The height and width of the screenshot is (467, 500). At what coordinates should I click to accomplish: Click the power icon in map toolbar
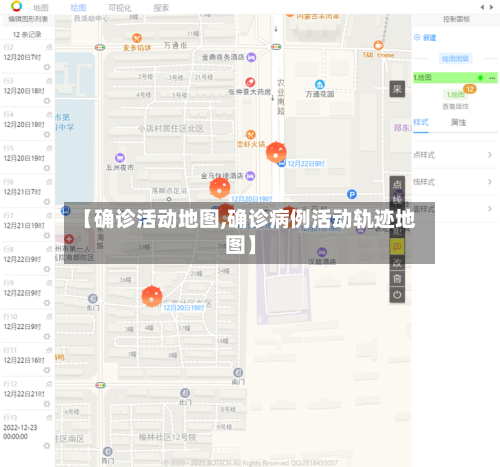(x=397, y=295)
